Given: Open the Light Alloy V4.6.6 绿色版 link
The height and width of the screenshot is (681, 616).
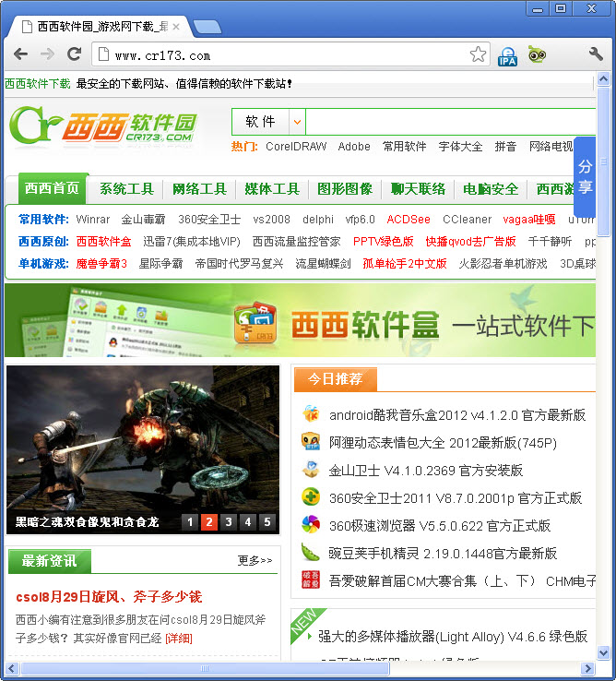Looking at the screenshot, I should [453, 637].
